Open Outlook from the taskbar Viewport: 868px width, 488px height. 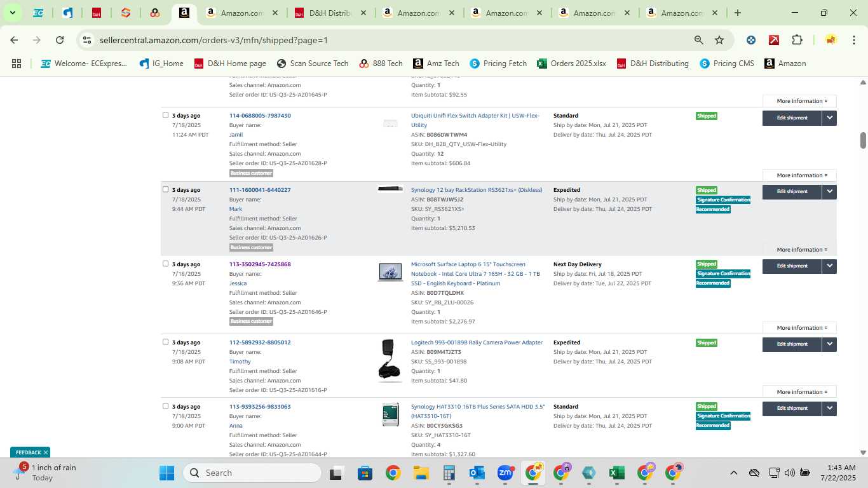coord(477,473)
